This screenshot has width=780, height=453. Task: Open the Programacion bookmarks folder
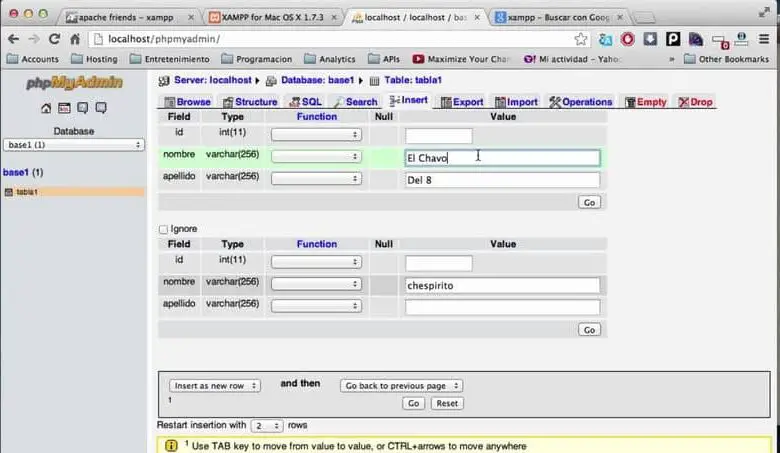coord(257,59)
